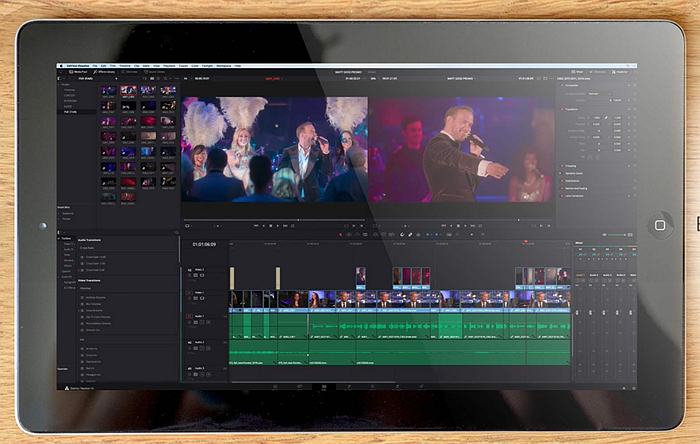Image resolution: width=700 pixels, height=444 pixels.
Task: Open the Workspace menu
Action: click(x=224, y=66)
